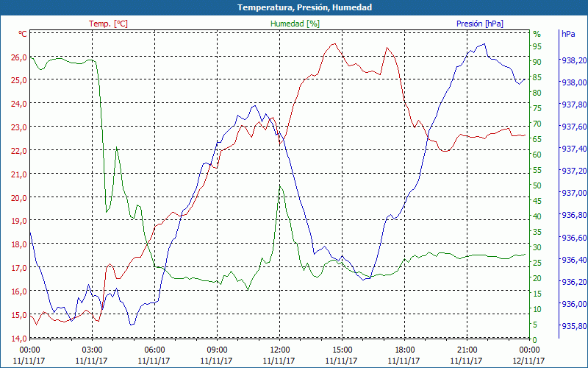Click the '938,00' pressure axis value
The image size is (588, 368).
tap(573, 82)
